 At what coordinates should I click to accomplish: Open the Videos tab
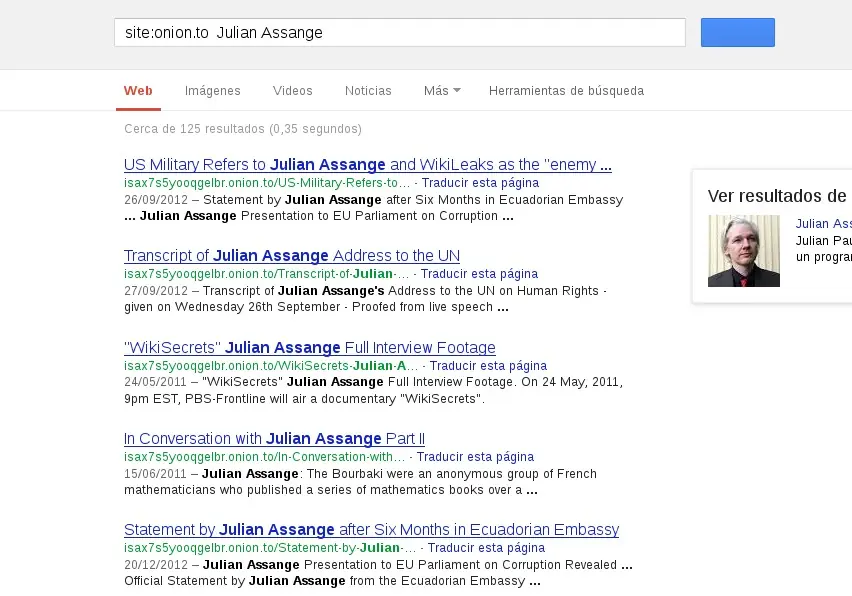[292, 91]
